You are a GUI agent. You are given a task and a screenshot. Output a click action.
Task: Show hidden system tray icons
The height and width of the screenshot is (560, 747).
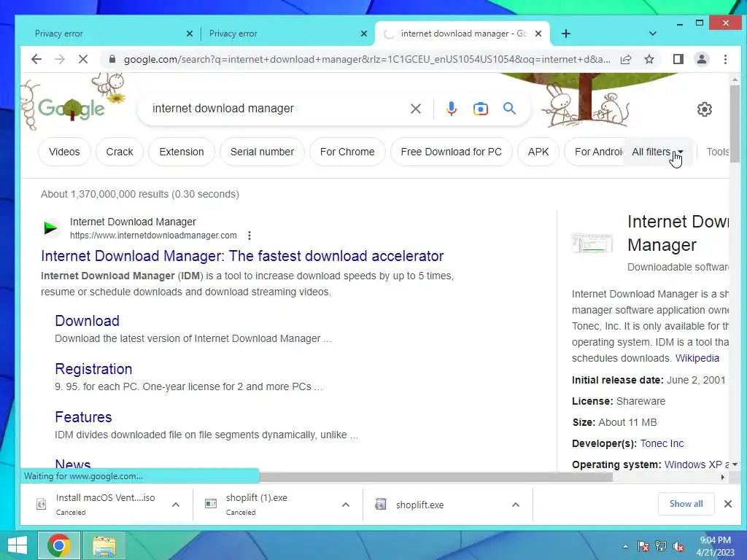[x=625, y=546]
